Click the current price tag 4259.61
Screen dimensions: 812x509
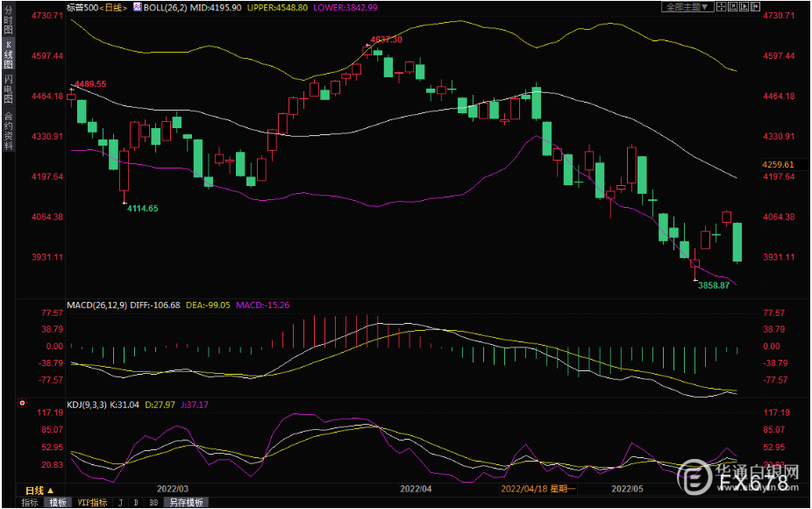(x=778, y=165)
